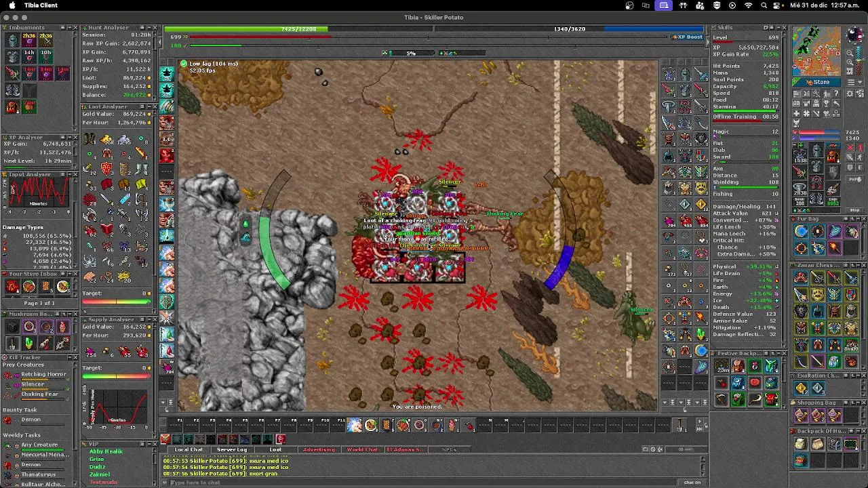The image size is (868, 488).
Task: Open the Apple menu
Action: point(12,5)
